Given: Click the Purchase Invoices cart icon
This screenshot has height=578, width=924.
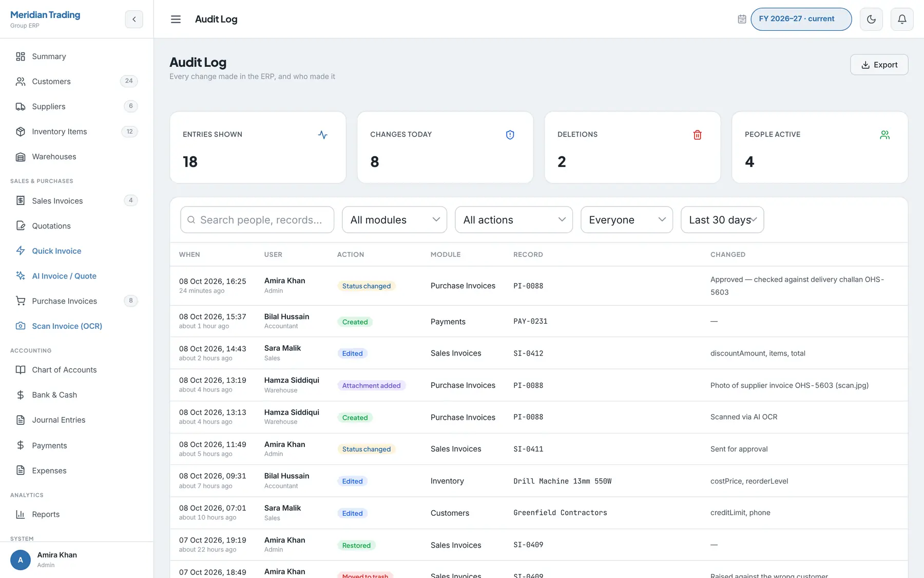Looking at the screenshot, I should (x=21, y=301).
